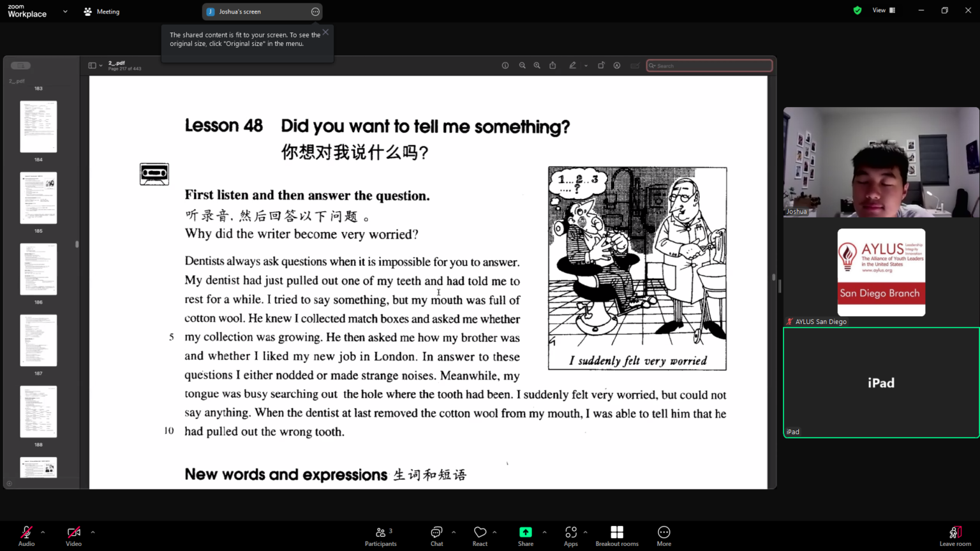980x551 pixels.
Task: Open Breakout rooms
Action: (x=617, y=536)
